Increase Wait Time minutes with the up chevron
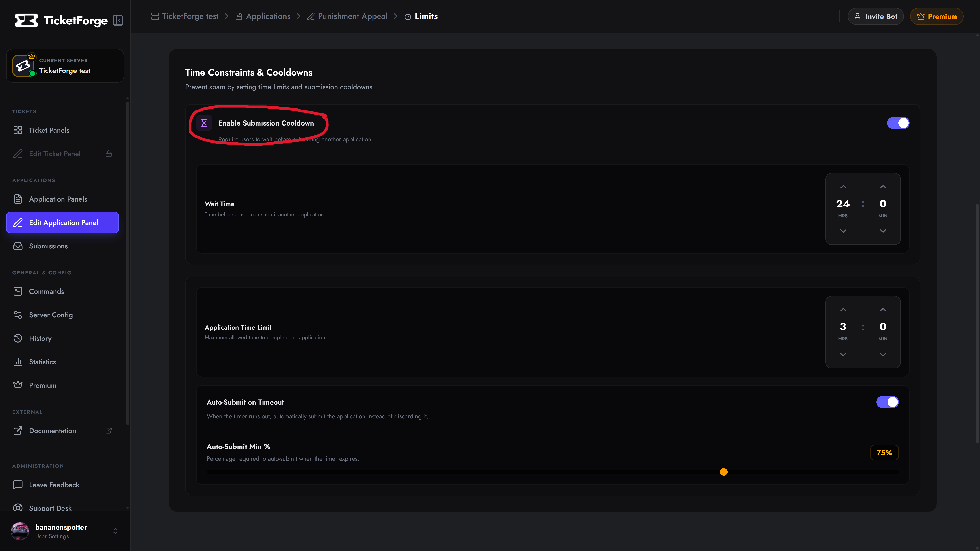980x551 pixels. point(883,187)
